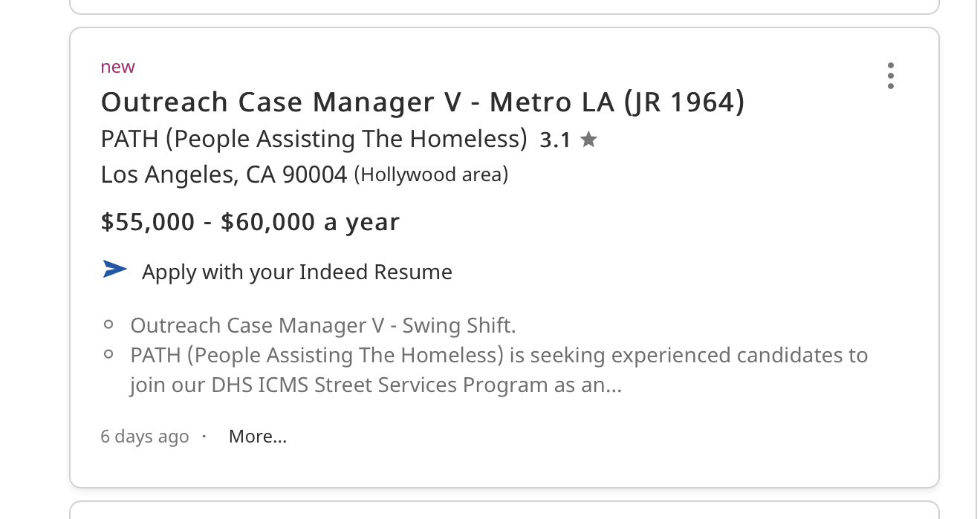Click the 3.1 company rating number
This screenshot has height=519, width=980.
(554, 140)
